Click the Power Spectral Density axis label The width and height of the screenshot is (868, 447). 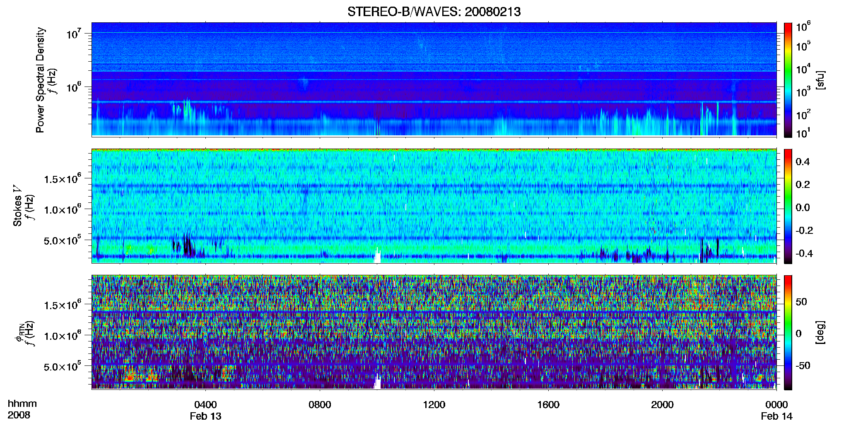click(x=40, y=80)
